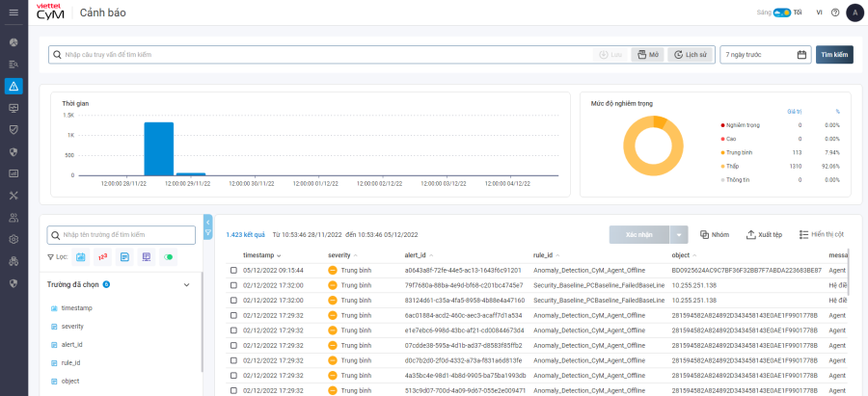Focus the field name search box
Viewport: 868px width, 396px height.
(122, 234)
